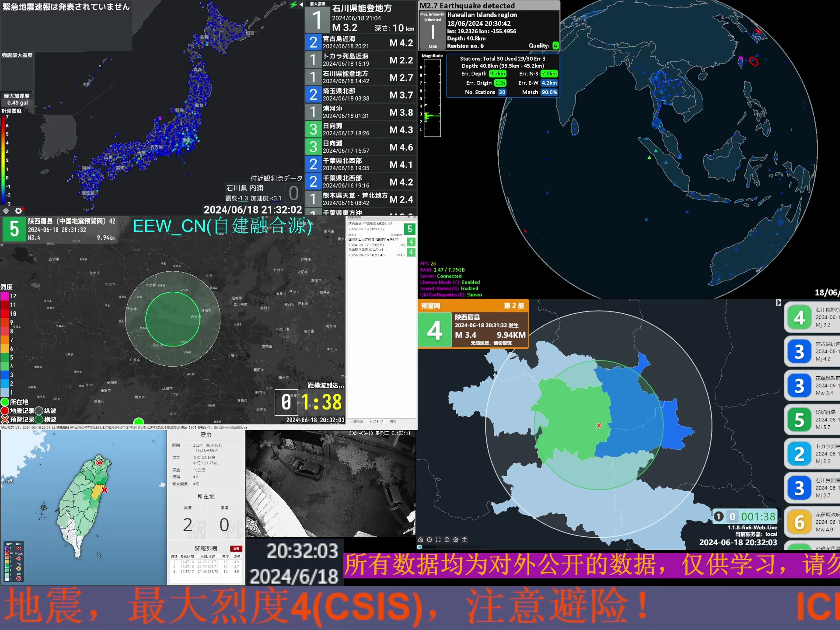Click the blue 2 intensity card Mj 2.2
The image size is (840, 630).
pyautogui.click(x=812, y=454)
